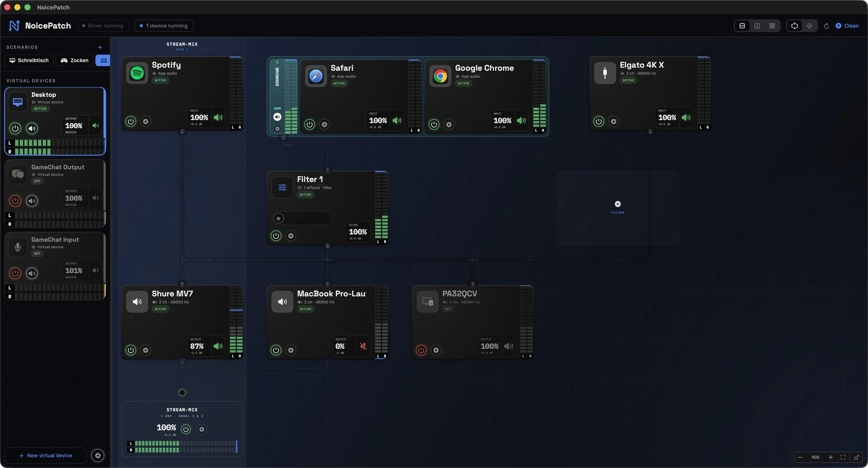Image resolution: width=868 pixels, height=468 pixels.
Task: Open MacBook Pro output settings gear
Action: [x=291, y=350]
